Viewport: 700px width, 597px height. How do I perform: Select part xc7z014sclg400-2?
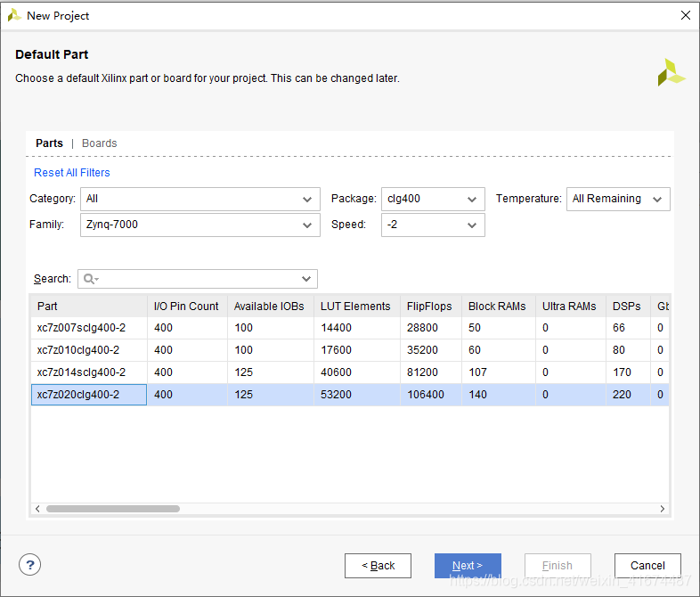pos(81,372)
